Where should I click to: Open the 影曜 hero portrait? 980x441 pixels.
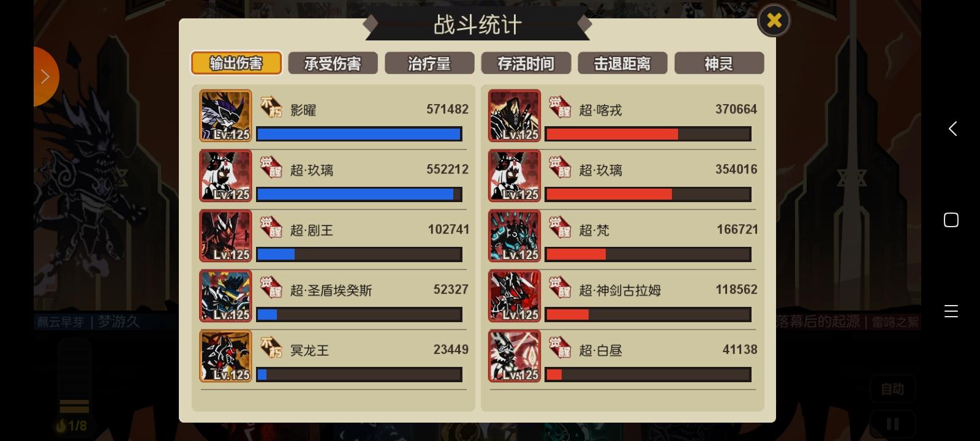(225, 116)
